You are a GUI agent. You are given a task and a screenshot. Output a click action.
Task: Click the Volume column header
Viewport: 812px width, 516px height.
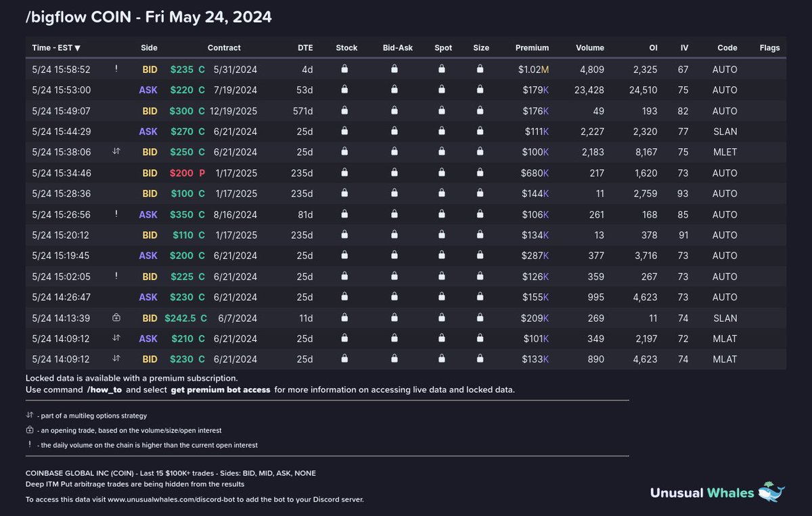590,48
